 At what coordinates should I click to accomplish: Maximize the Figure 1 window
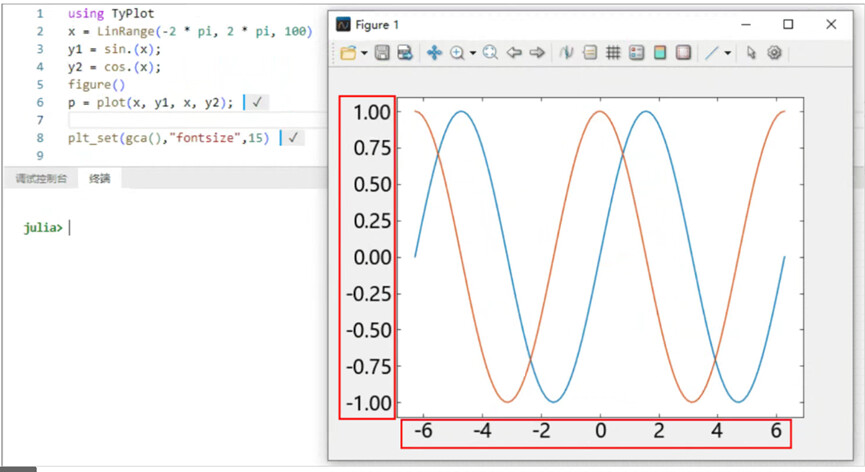(788, 25)
